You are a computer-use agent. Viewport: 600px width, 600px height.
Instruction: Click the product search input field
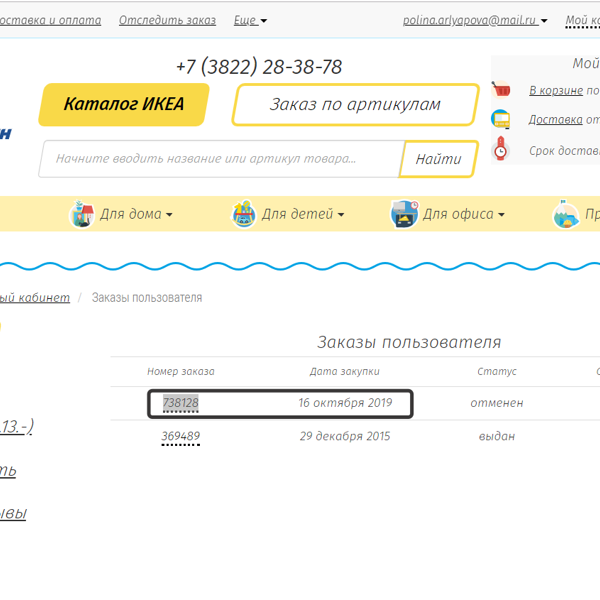tap(218, 159)
